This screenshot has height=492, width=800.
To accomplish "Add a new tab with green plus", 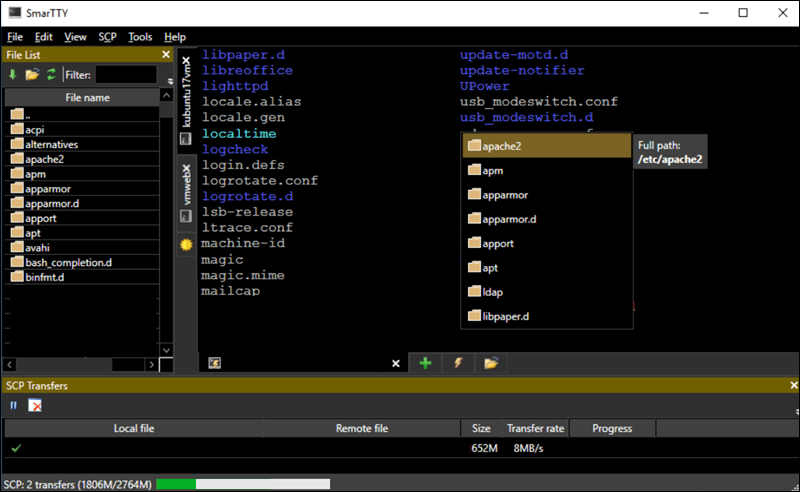I will pyautogui.click(x=425, y=363).
